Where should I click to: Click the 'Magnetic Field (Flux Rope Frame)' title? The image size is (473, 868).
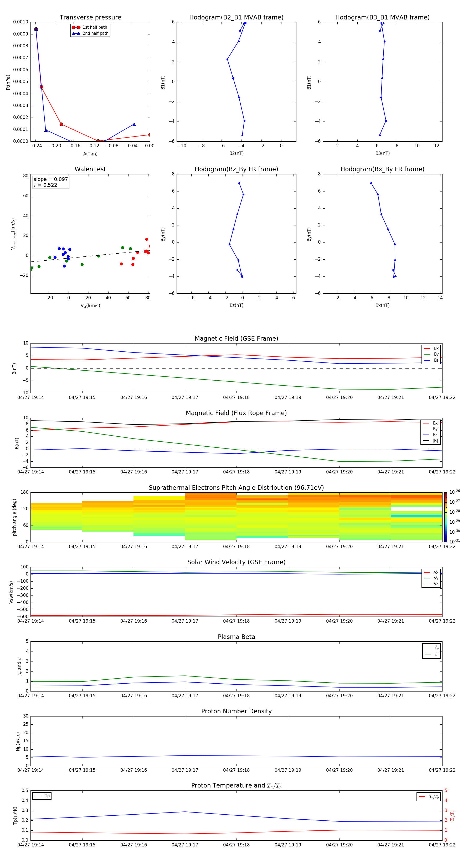tap(236, 413)
